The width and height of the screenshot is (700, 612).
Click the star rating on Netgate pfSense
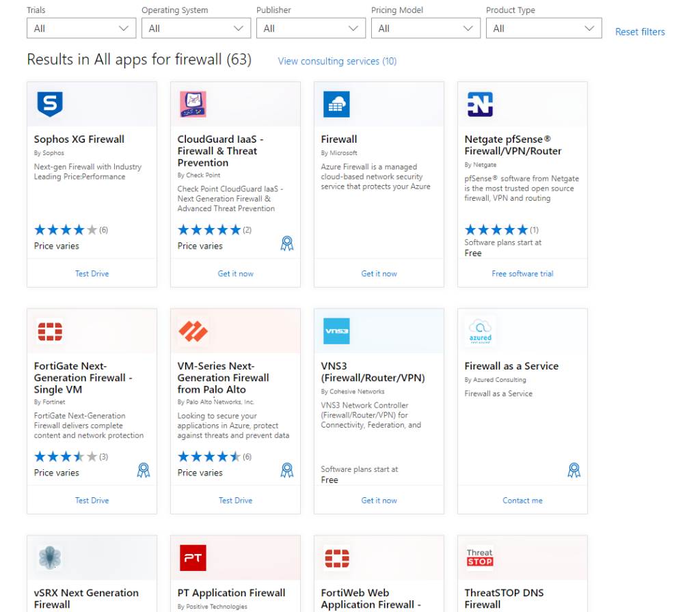click(x=496, y=230)
